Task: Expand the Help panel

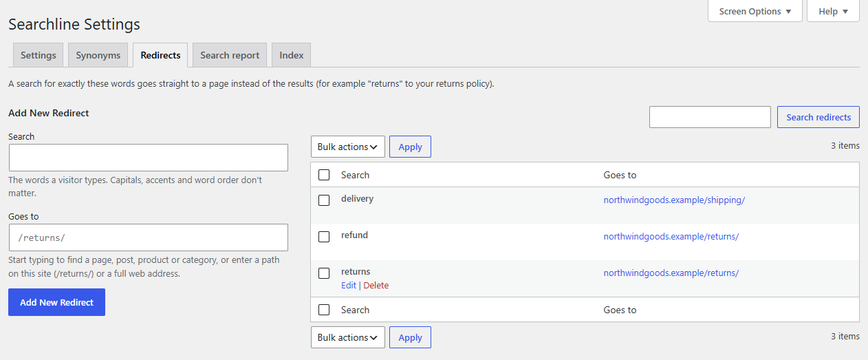Action: point(833,11)
